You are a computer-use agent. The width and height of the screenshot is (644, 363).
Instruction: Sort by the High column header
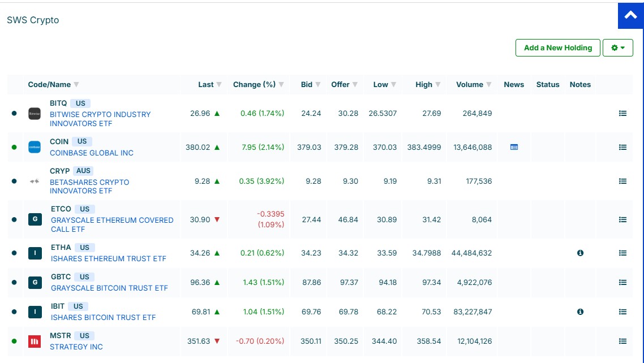point(423,85)
